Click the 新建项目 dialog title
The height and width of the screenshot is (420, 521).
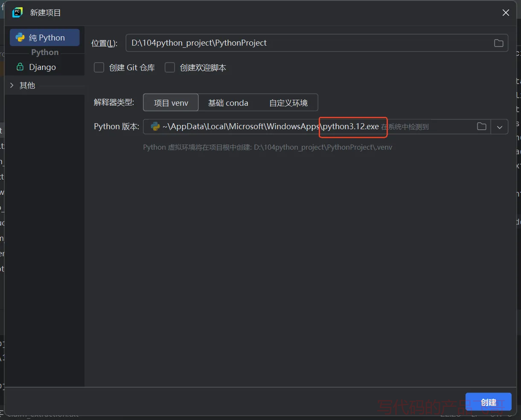pyautogui.click(x=45, y=13)
